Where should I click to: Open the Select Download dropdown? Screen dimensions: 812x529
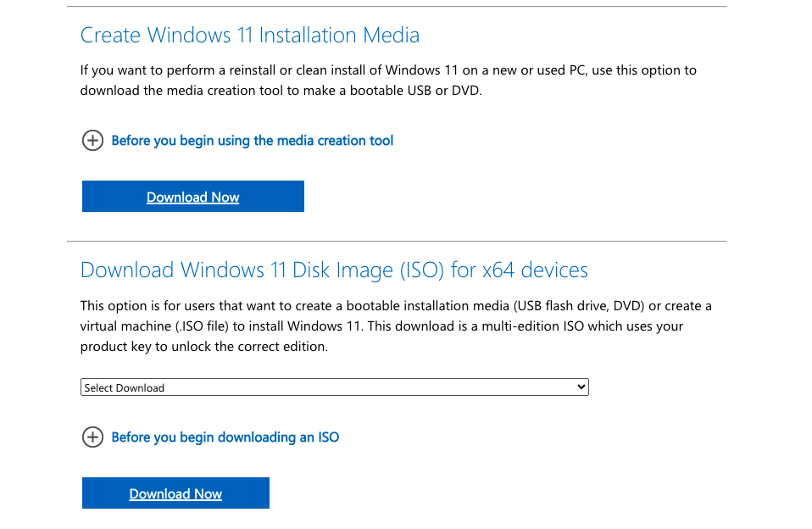(334, 387)
